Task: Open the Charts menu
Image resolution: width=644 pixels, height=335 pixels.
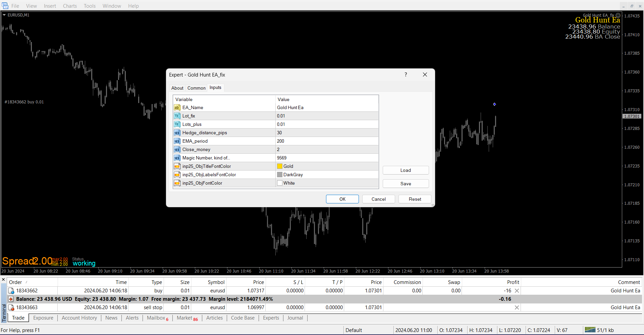Action: [x=70, y=6]
